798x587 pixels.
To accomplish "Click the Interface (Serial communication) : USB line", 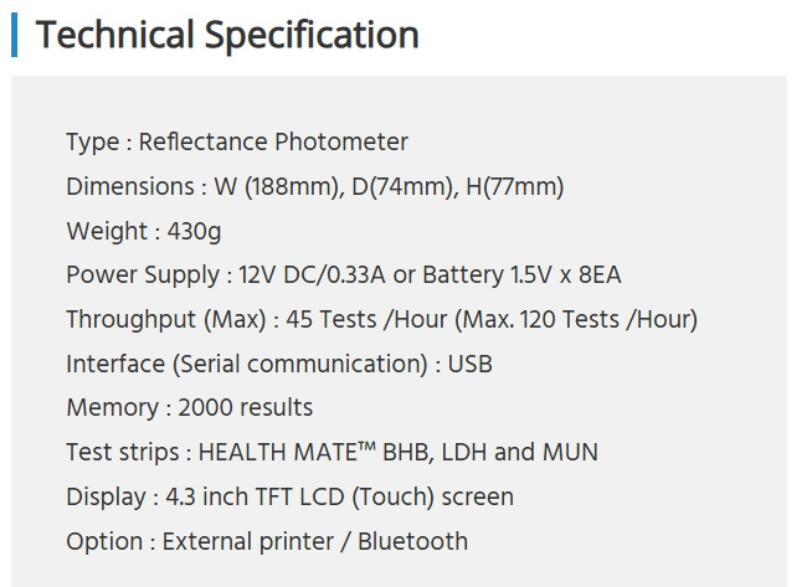I will [x=279, y=364].
